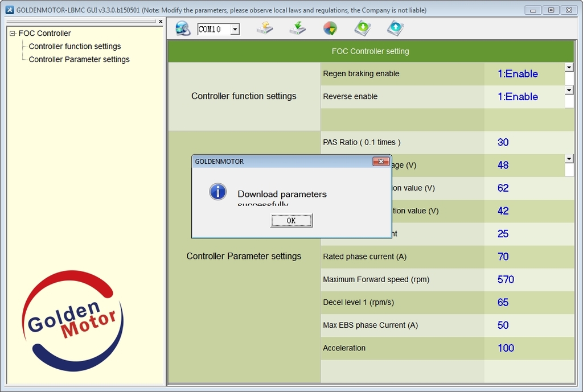Click the Golden Motor logo
Image resolution: width=583 pixels, height=392 pixels.
click(x=72, y=320)
